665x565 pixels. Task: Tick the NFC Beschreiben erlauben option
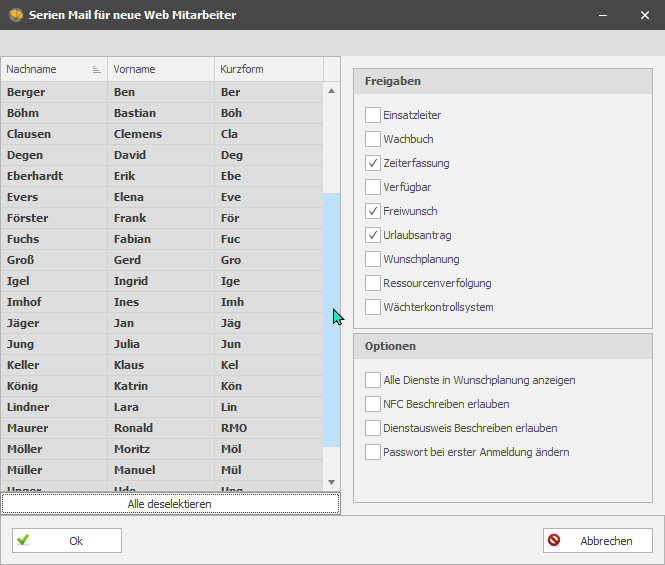pos(373,404)
